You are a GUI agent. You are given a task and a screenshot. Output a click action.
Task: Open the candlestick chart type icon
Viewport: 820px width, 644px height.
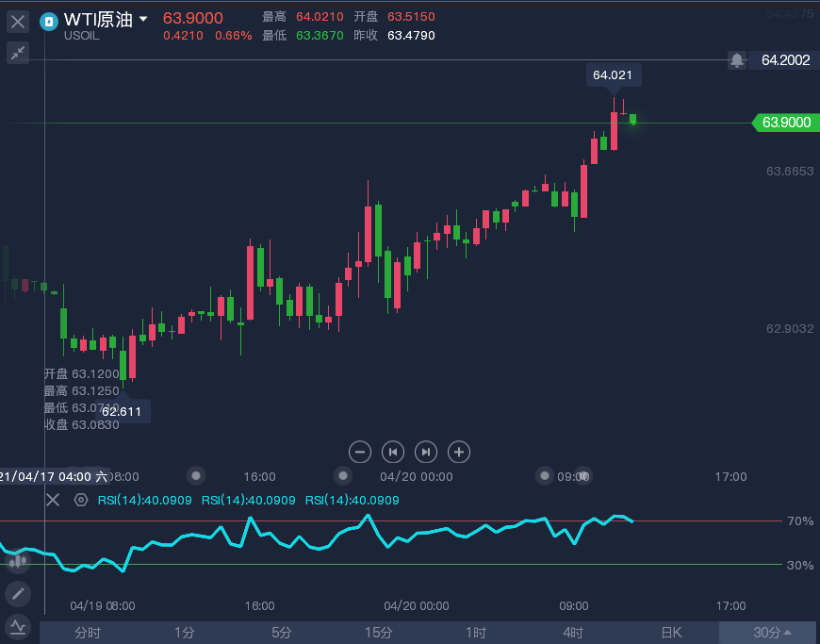tap(18, 562)
